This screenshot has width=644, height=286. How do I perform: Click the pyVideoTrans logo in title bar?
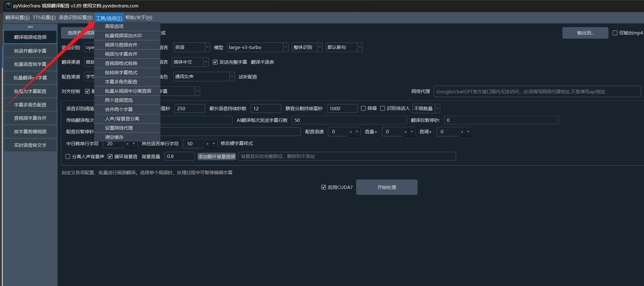coord(8,6)
